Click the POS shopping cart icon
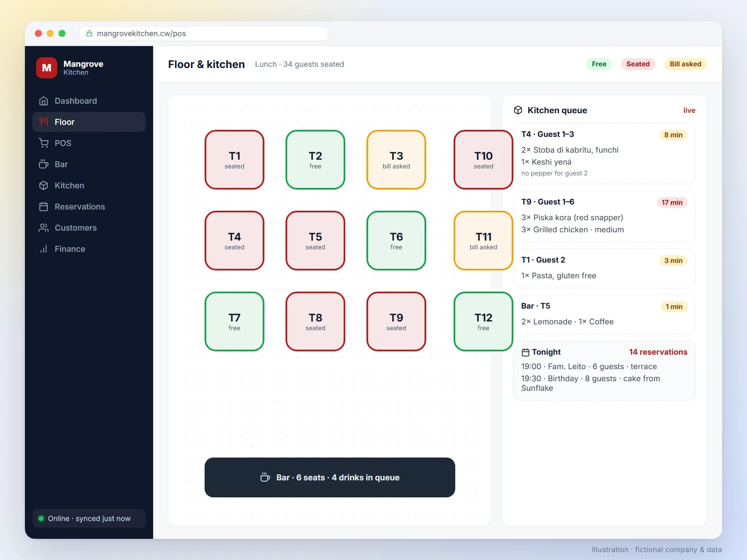The image size is (747, 560). click(44, 143)
